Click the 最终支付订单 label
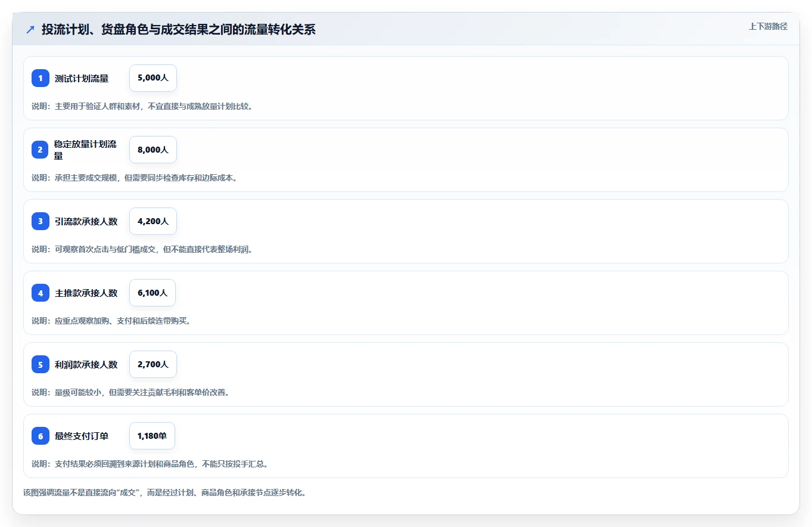 82,436
